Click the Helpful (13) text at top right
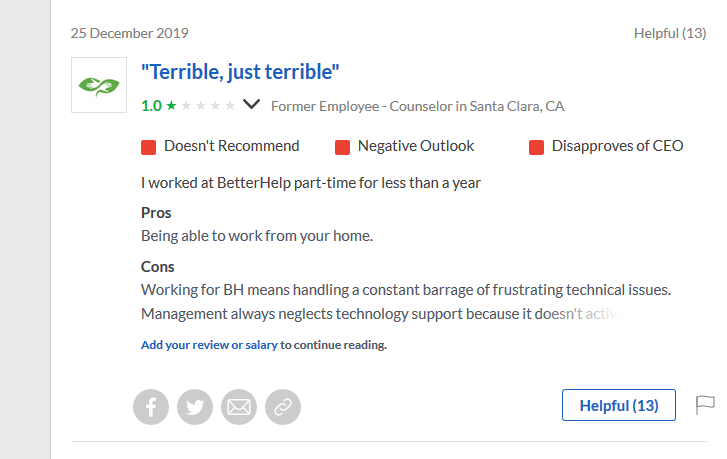 point(670,33)
